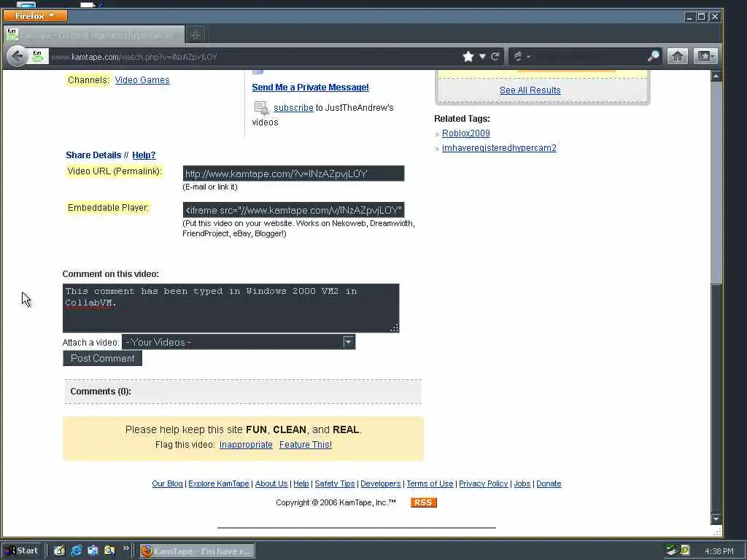Reload the page with refresh icon
The image size is (747, 560).
click(x=495, y=57)
